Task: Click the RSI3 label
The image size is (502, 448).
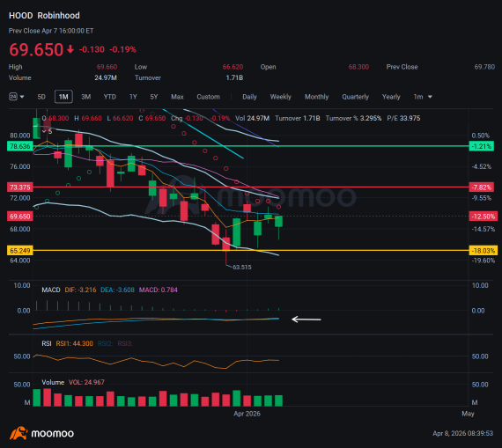Action: point(125,343)
